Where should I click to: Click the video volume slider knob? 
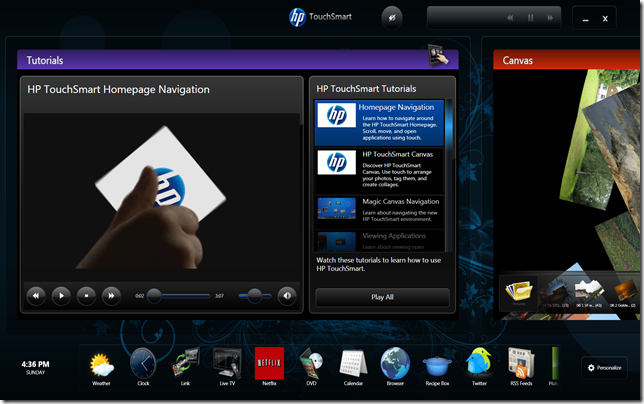point(255,296)
